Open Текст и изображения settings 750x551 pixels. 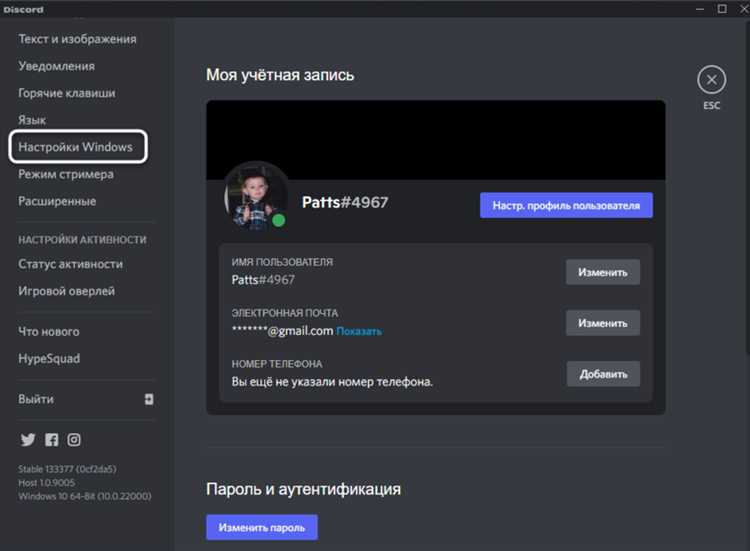pos(77,39)
